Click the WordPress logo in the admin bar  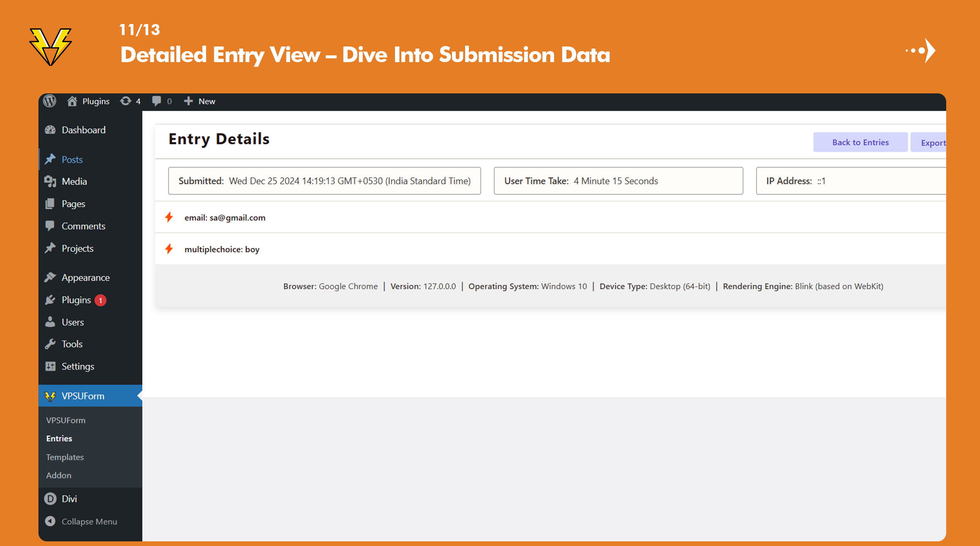pos(49,101)
